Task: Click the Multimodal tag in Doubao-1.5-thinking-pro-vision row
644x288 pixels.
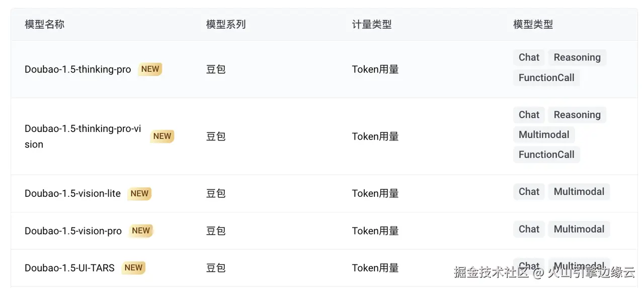Action: 543,134
